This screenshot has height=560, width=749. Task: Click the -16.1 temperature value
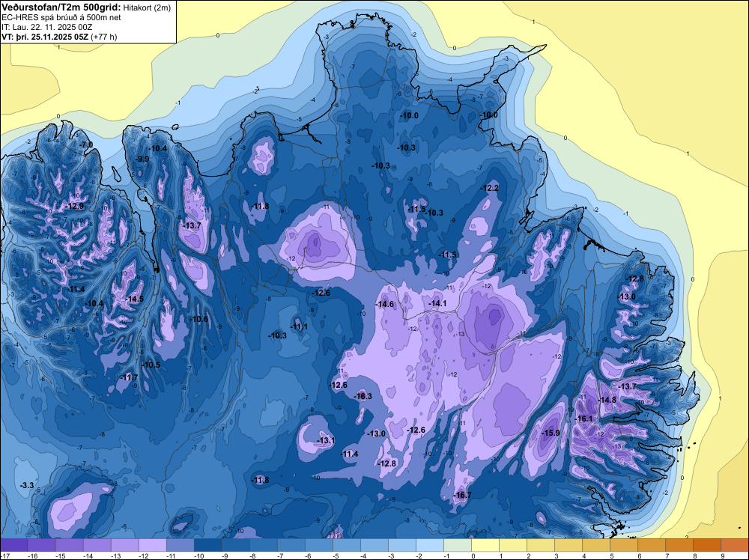click(x=583, y=419)
